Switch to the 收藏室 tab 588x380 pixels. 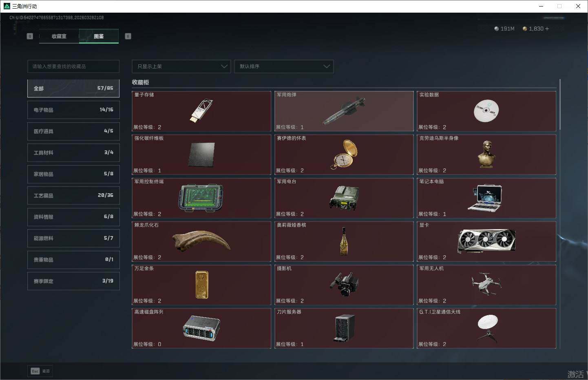pyautogui.click(x=59, y=36)
